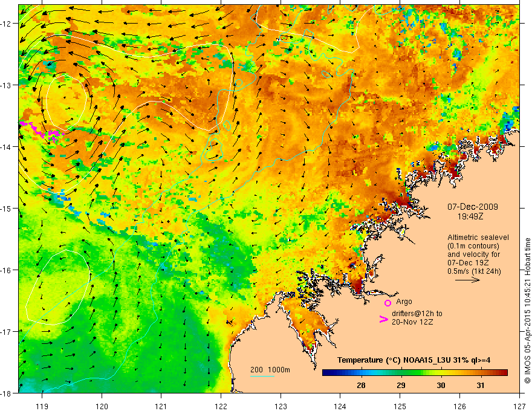Click the '20-Nov 12Z' legend text
This screenshot has width=532, height=411.
pyautogui.click(x=412, y=322)
